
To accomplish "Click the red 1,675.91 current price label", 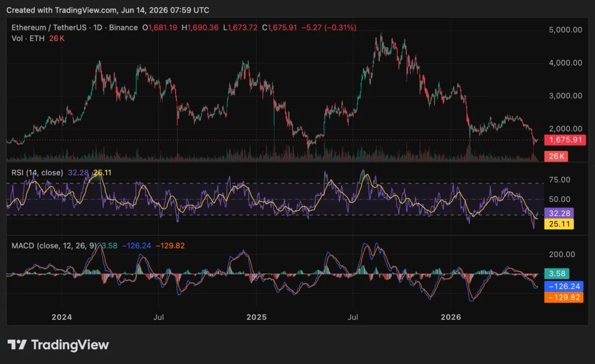I will point(565,140).
